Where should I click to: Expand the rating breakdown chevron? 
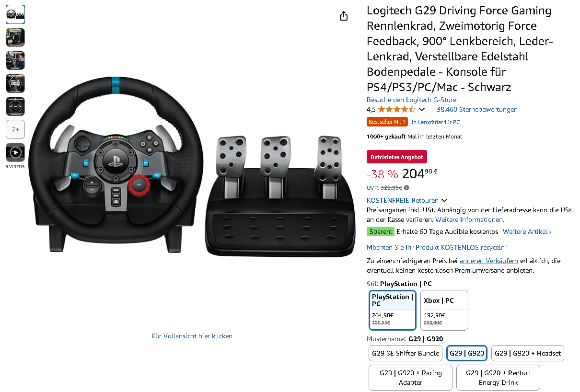422,109
